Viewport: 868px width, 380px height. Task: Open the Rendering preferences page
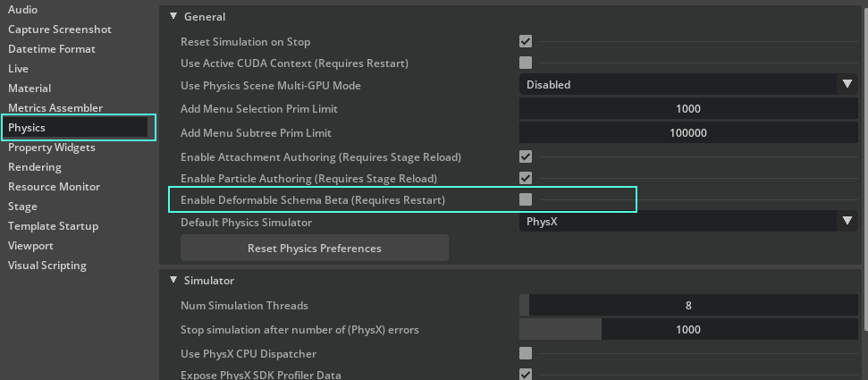35,167
